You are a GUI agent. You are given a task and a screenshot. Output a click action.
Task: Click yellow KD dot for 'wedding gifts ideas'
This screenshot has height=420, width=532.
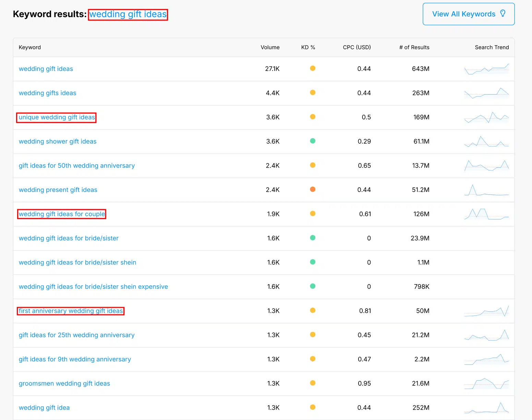tap(313, 93)
